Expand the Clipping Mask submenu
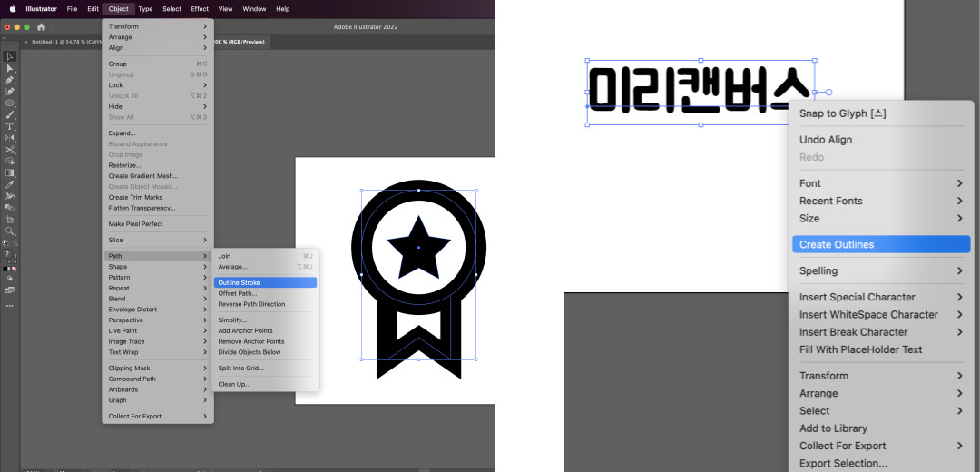The image size is (980, 472). [158, 369]
